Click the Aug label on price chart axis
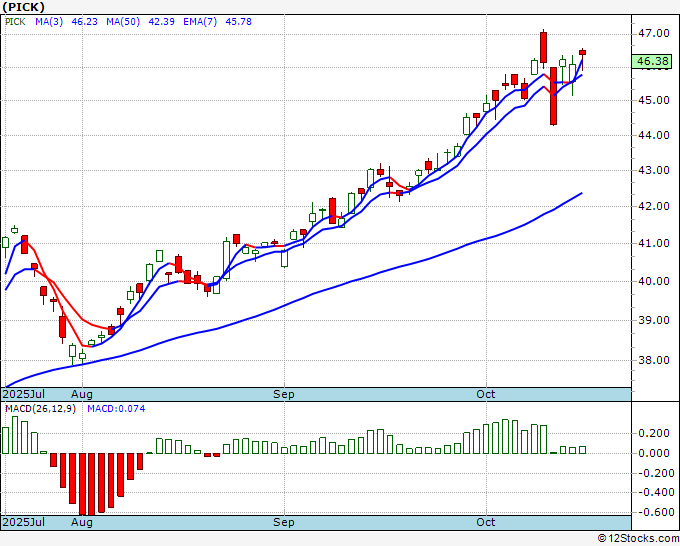The width and height of the screenshot is (680, 546). tap(82, 394)
